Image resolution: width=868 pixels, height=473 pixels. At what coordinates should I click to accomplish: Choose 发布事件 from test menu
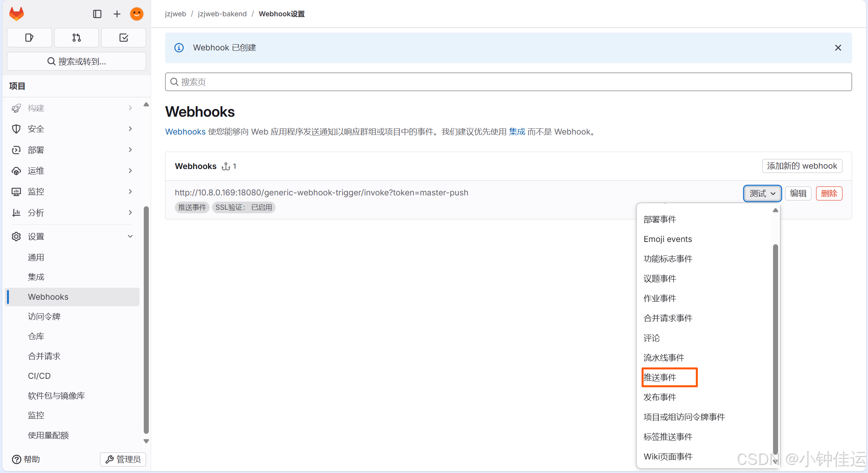[704, 397]
